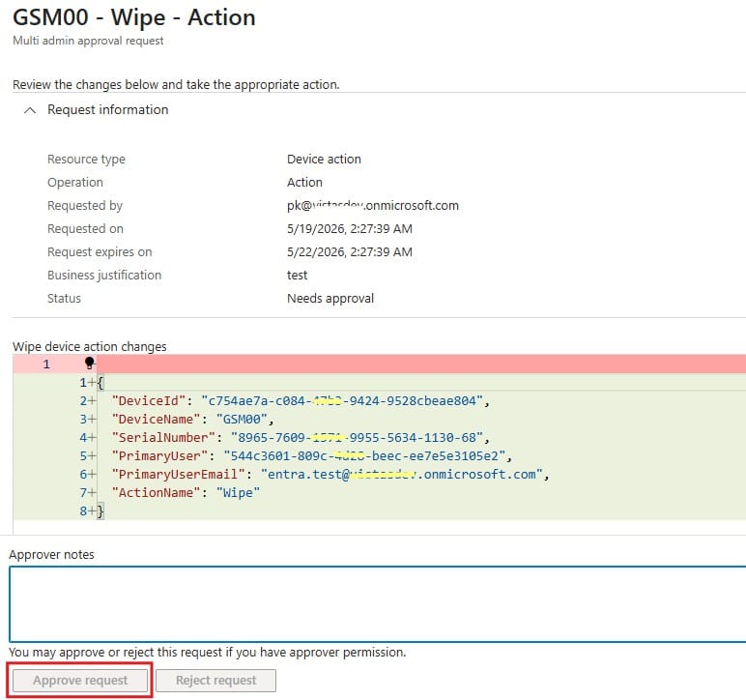The width and height of the screenshot is (746, 700).
Task: Click the requested by email address
Action: point(373,206)
